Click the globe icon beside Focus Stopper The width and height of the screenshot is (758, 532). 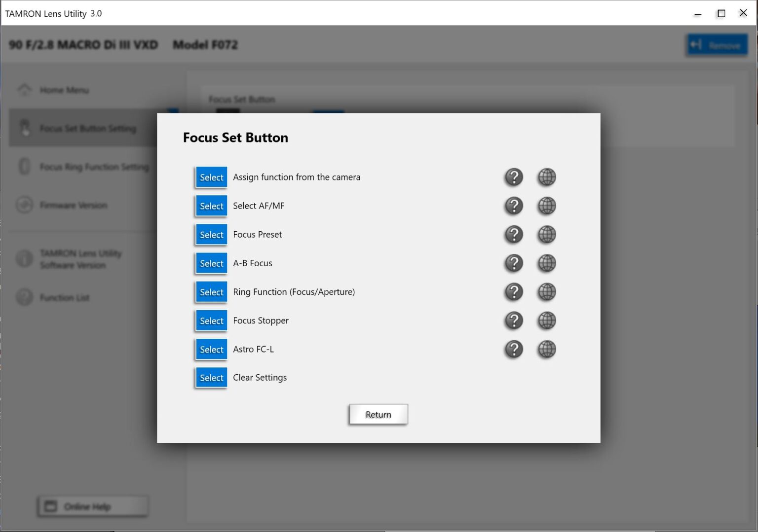[x=546, y=320]
